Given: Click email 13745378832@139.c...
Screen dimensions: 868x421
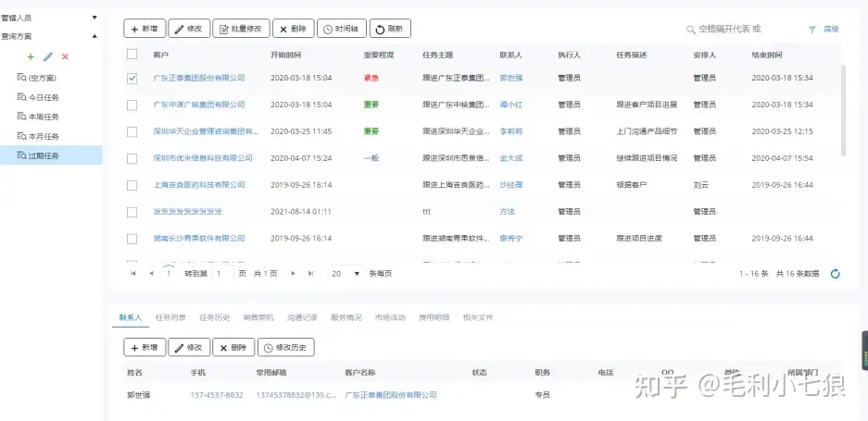Looking at the screenshot, I should [296, 395].
